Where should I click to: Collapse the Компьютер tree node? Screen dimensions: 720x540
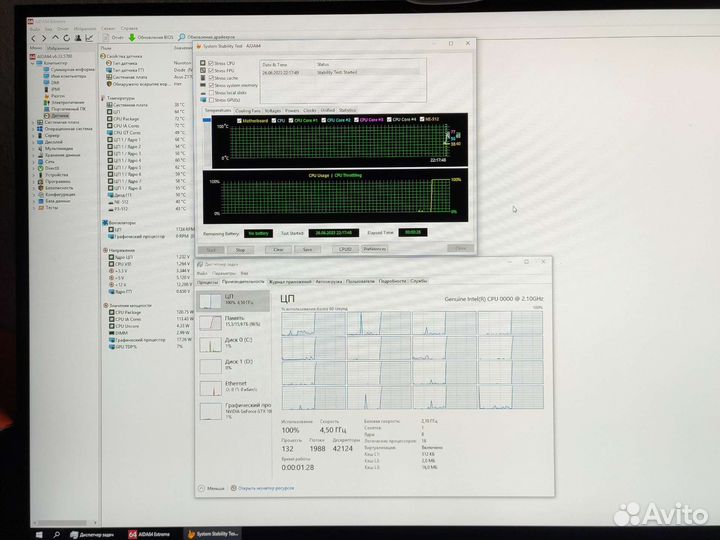33,63
